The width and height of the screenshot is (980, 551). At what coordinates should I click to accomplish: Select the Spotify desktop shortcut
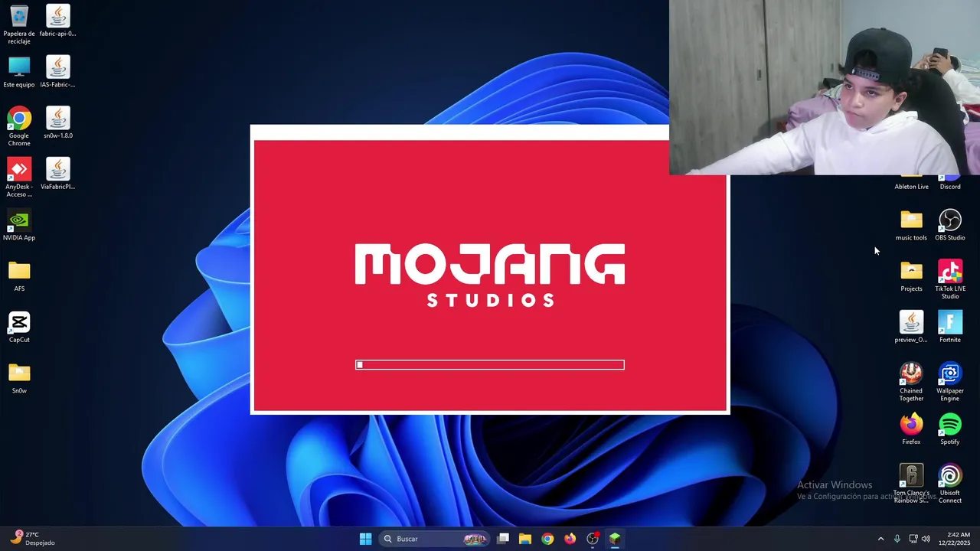pos(950,429)
